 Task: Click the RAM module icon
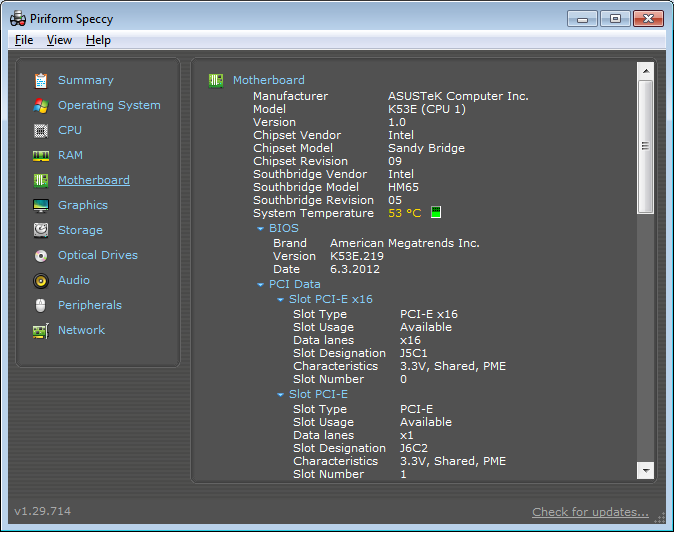tap(41, 156)
